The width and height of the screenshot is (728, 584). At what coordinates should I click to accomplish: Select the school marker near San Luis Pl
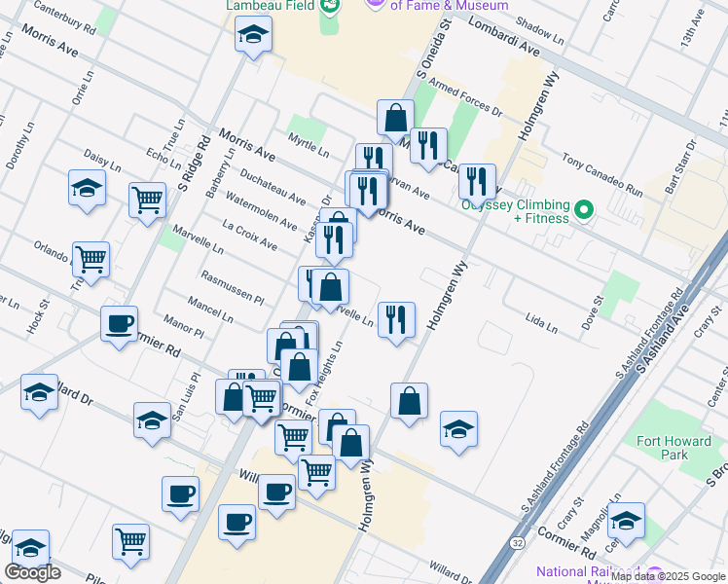point(152,423)
